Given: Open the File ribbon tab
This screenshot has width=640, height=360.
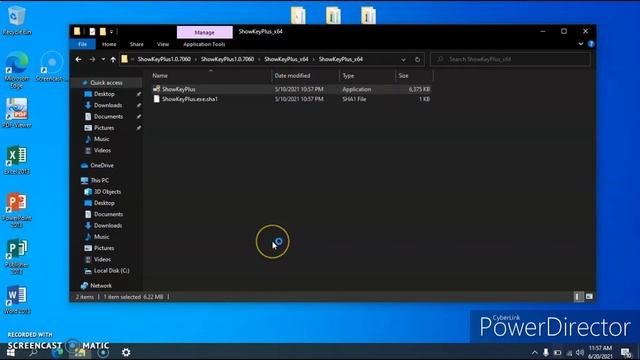Looking at the screenshot, I should [82, 44].
